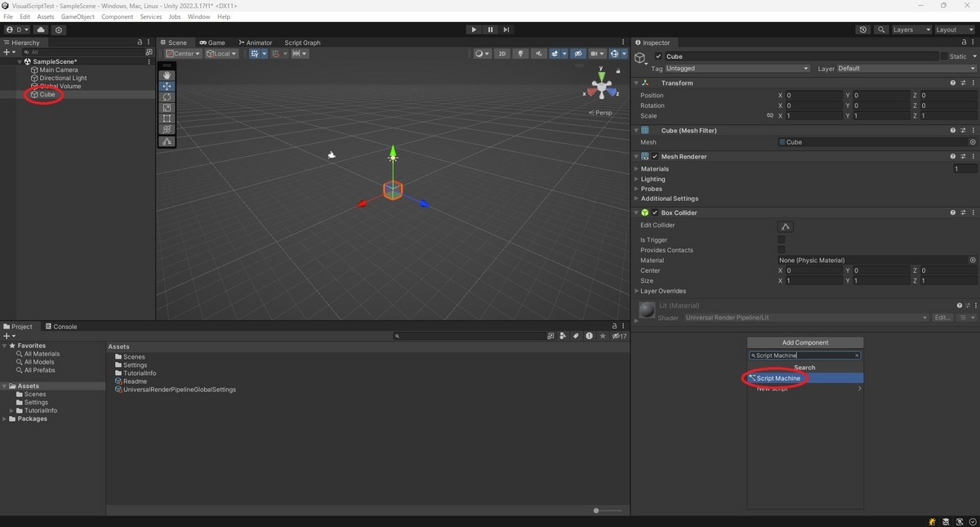Click the Step frame button
The image size is (980, 527).
click(x=506, y=29)
